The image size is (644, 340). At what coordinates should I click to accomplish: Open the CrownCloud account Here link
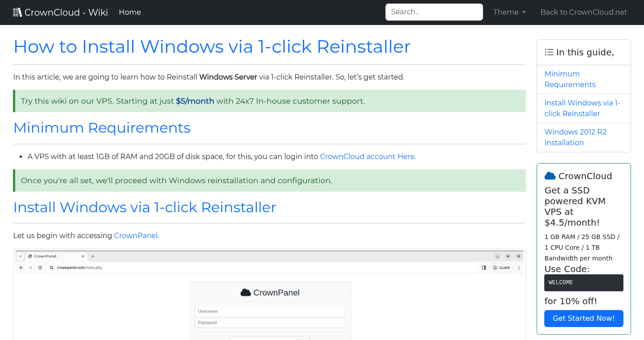click(x=367, y=156)
